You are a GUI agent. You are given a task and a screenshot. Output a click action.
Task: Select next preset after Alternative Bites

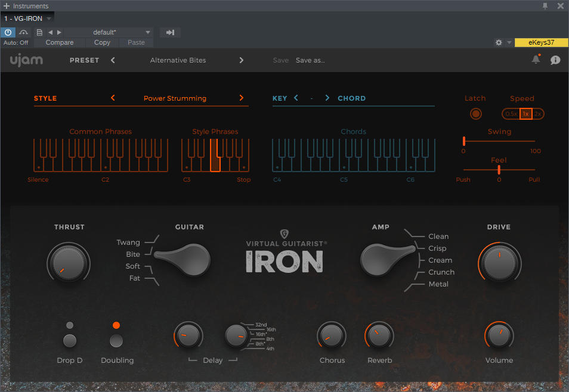[x=242, y=60]
